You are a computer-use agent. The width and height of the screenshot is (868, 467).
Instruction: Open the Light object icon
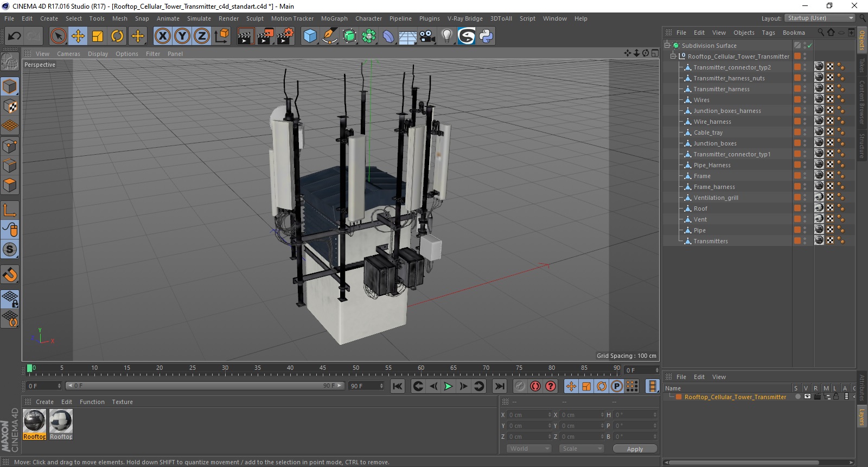pos(446,36)
